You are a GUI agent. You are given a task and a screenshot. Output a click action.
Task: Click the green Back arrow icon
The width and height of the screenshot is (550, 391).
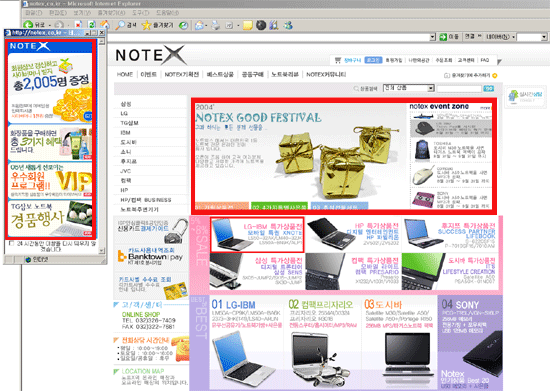[28, 25]
